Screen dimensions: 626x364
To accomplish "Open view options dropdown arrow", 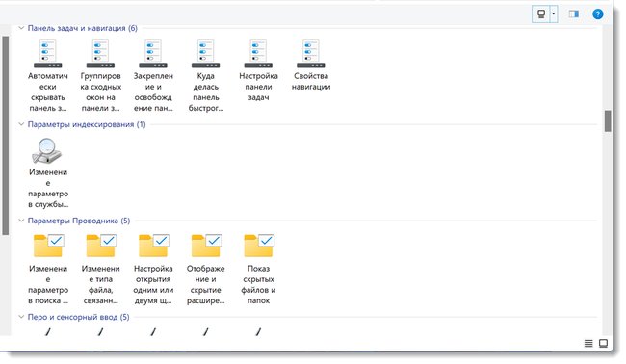I will tap(554, 14).
